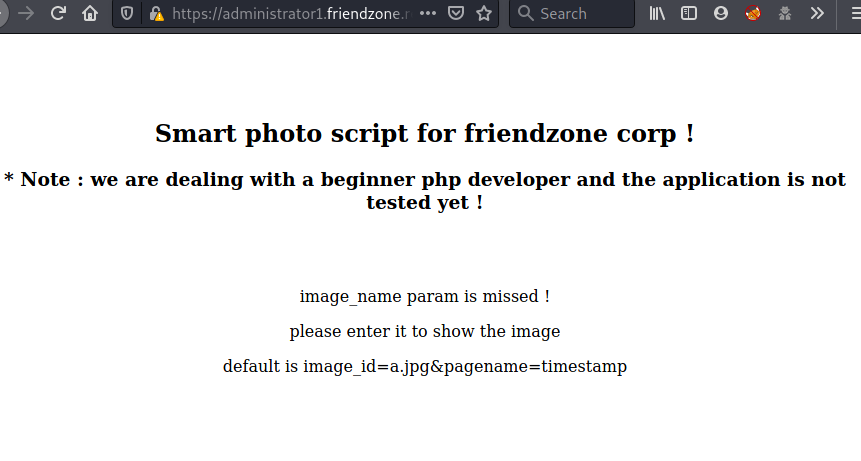Image resolution: width=861 pixels, height=461 pixels.
Task: Expand the toolbar overflow chevron
Action: tap(817, 14)
